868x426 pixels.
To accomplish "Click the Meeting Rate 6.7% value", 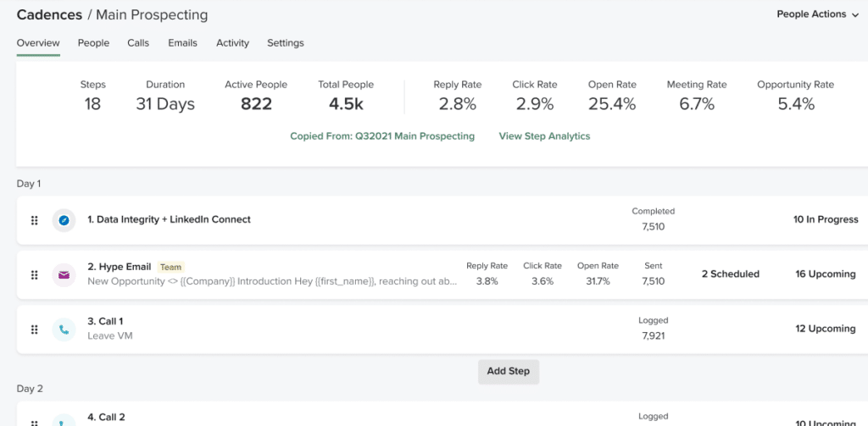I will click(697, 104).
